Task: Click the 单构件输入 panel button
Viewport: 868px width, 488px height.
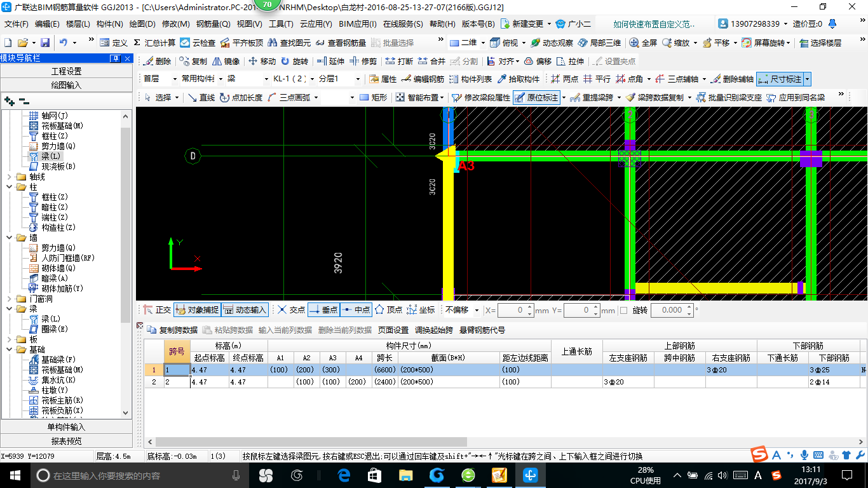Action: click(x=67, y=427)
